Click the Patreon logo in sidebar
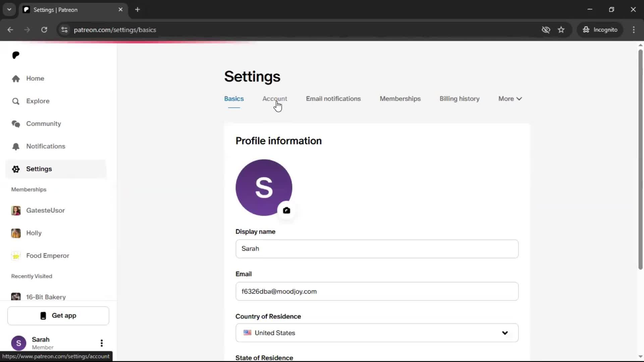Image resolution: width=644 pixels, height=362 pixels. point(16,55)
